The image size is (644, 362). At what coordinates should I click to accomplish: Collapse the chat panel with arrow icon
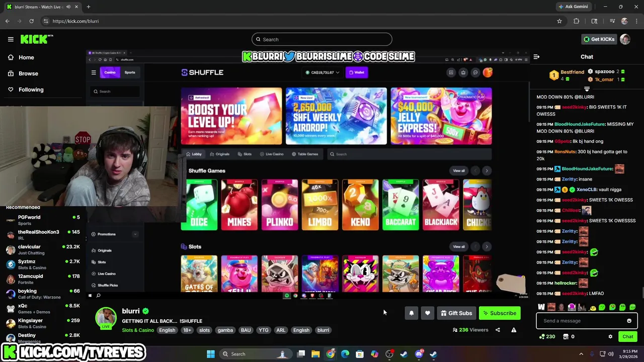tap(536, 57)
